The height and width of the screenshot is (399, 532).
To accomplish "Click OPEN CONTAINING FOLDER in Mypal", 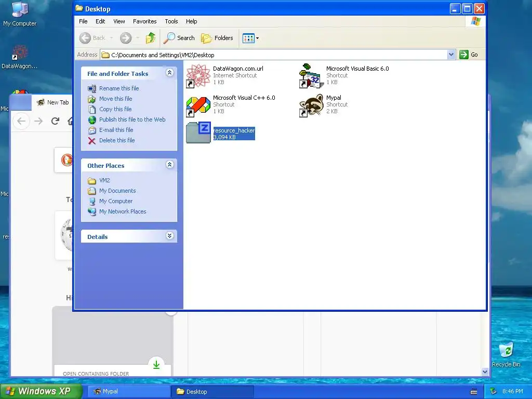I will [96, 374].
